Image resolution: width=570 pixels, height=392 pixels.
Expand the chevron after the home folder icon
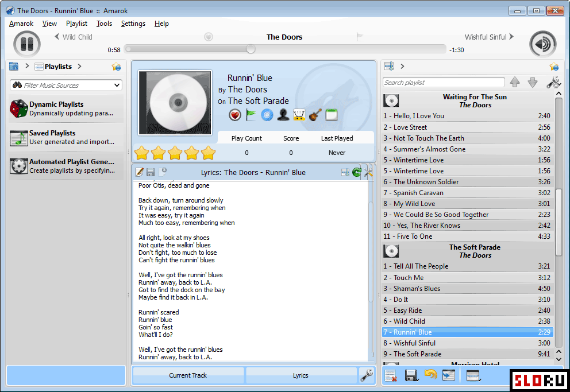(27, 66)
